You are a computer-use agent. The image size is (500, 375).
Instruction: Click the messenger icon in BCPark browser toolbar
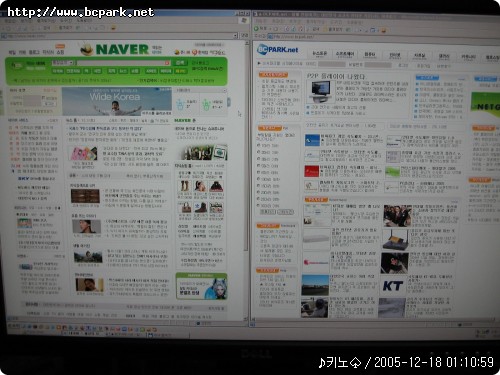[x=384, y=30]
